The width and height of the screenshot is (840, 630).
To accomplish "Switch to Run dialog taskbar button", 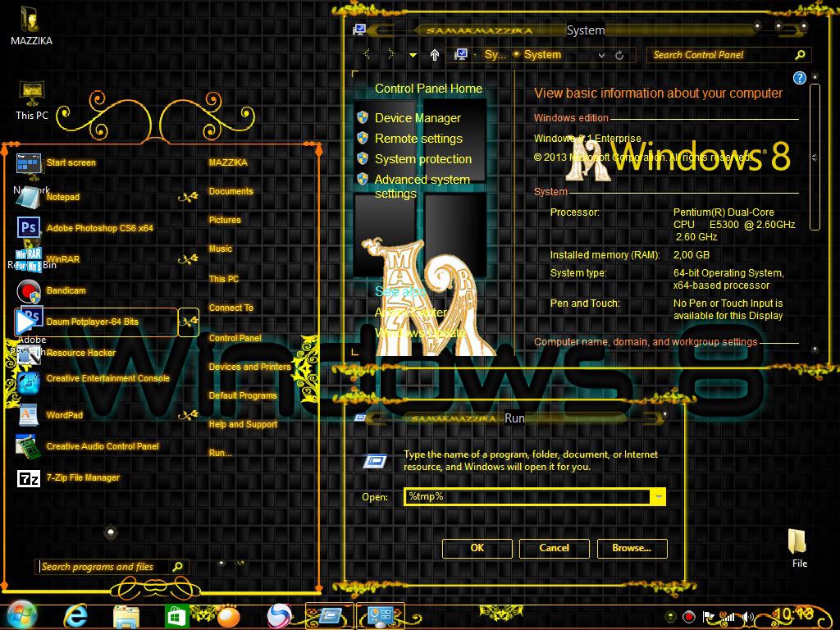I will 330,616.
